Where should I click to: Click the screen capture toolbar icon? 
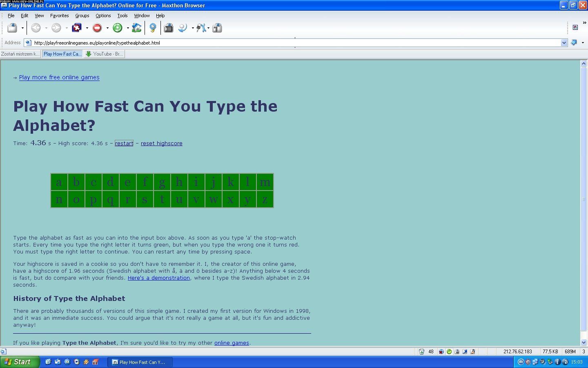pyautogui.click(x=168, y=28)
